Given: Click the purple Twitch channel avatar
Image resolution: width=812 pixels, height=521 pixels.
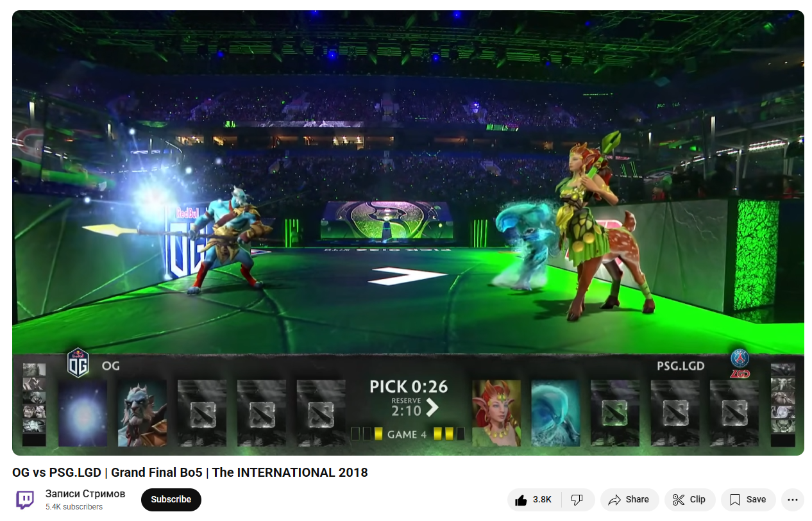Looking at the screenshot, I should (25, 500).
